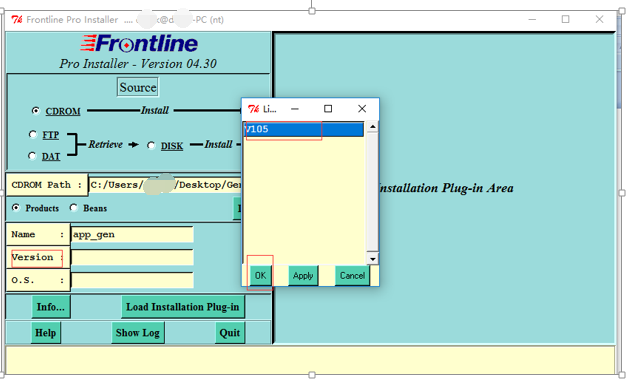Click Apply in the list dialog

point(303,276)
